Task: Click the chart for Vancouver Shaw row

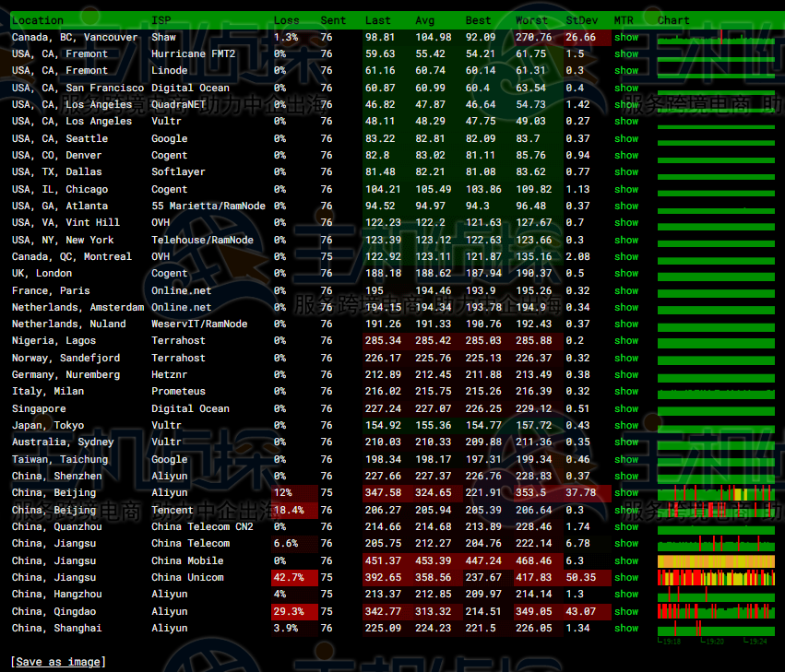Action: (716, 38)
